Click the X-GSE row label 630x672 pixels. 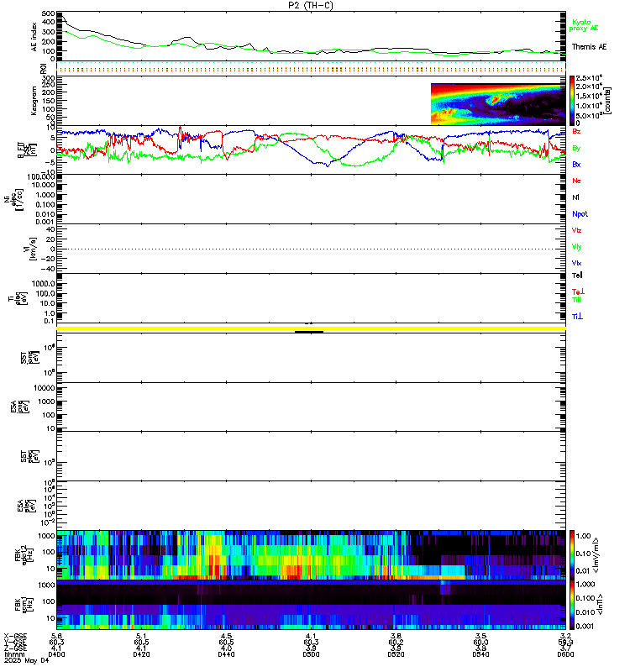(15, 636)
